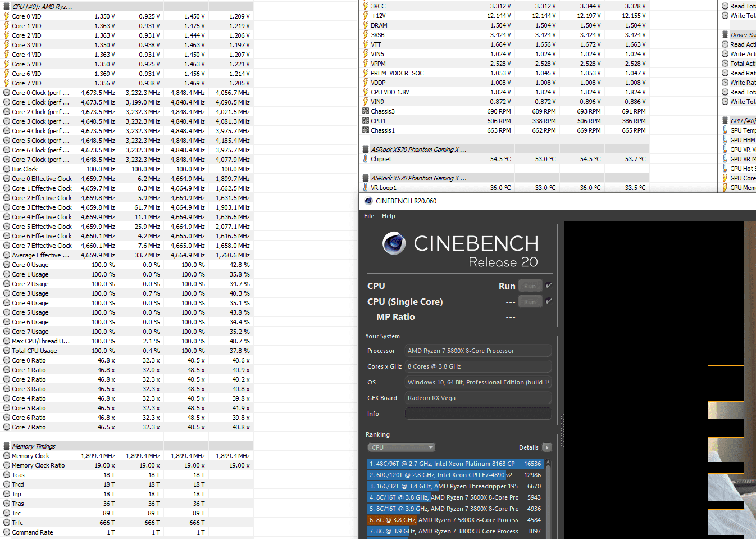The width and height of the screenshot is (756, 539).
Task: Select ranking entry Xeon CPU E7-4890 v2
Action: point(456,475)
